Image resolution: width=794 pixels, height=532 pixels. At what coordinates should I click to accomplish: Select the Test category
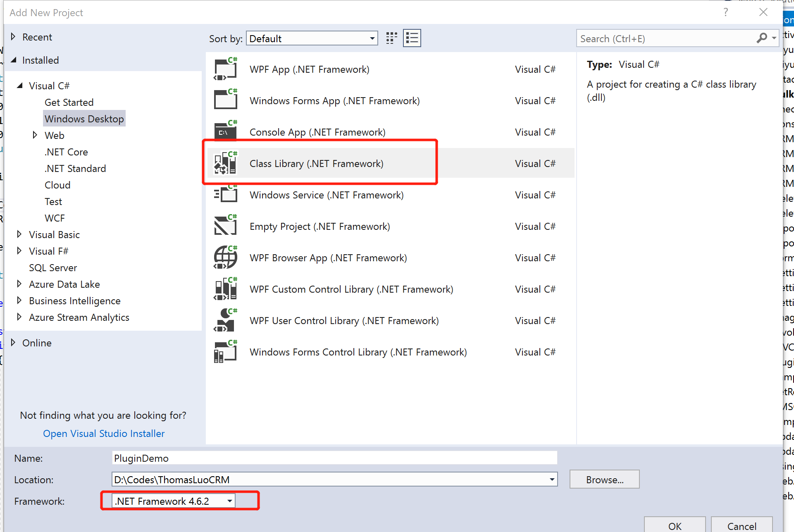tap(53, 201)
